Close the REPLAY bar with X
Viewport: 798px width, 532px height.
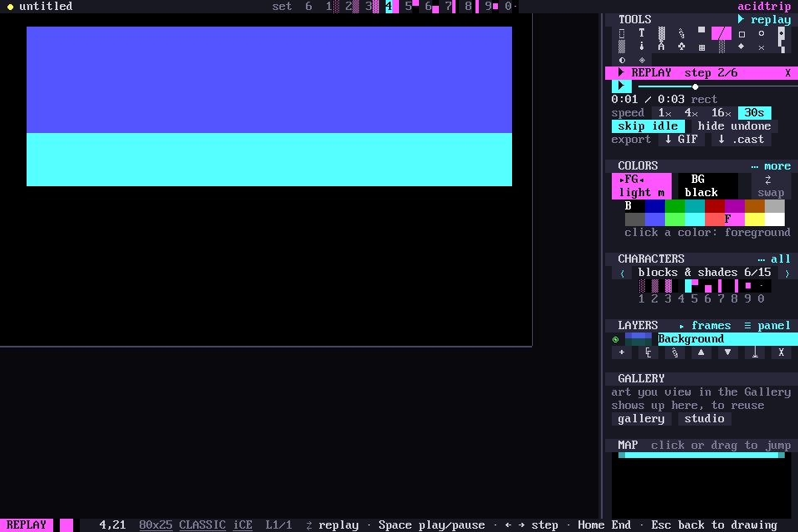(x=788, y=73)
